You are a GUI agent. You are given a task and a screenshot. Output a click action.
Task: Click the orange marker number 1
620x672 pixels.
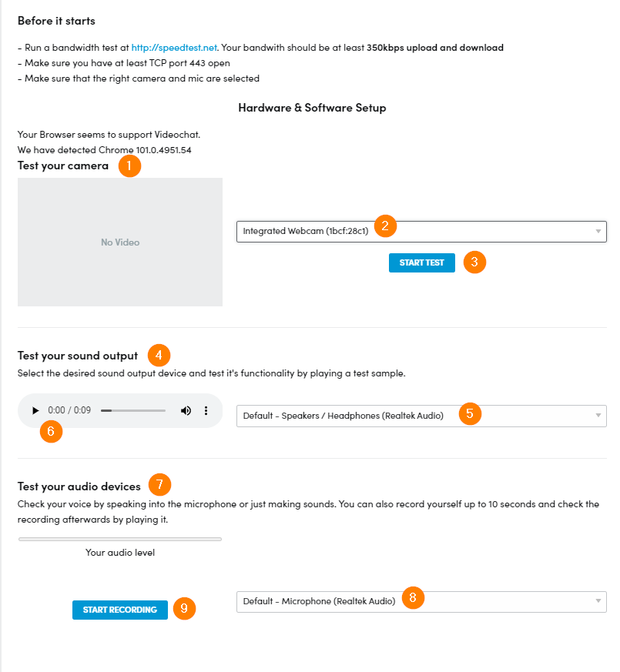coord(129,165)
